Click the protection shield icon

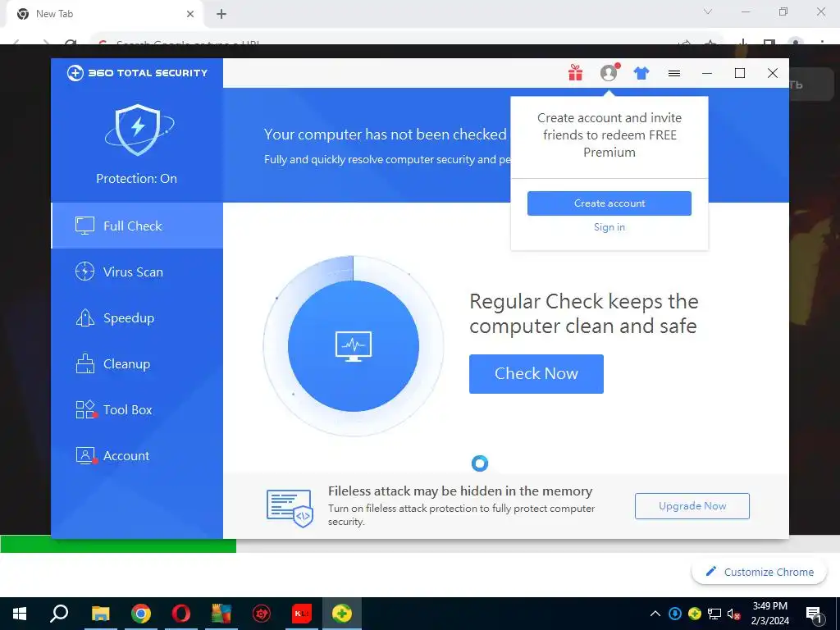coord(138,130)
